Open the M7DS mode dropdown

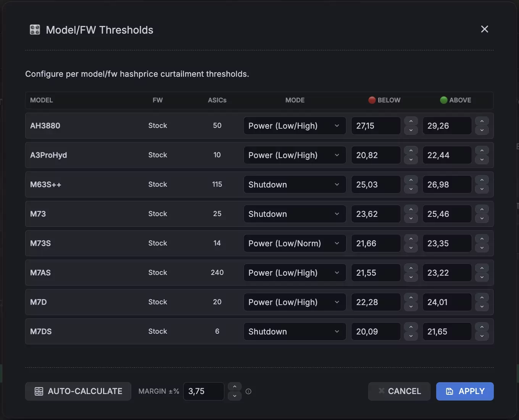click(x=295, y=331)
